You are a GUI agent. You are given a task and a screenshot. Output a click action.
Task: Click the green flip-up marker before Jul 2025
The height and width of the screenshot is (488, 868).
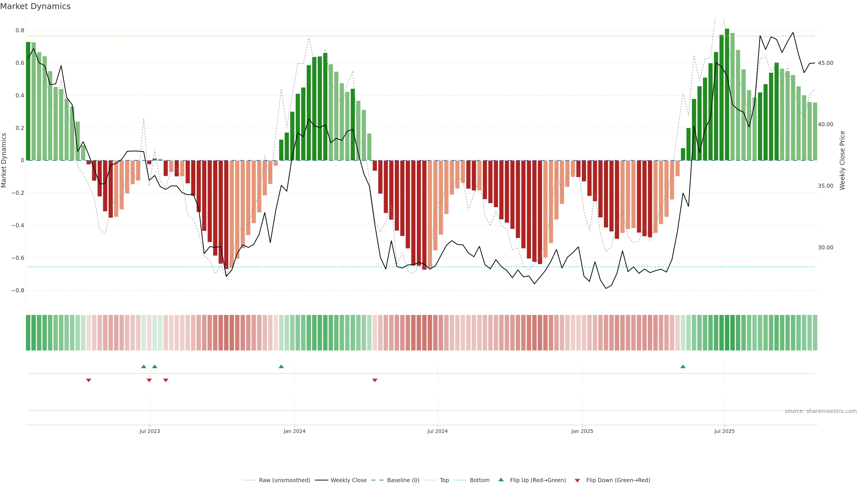point(683,366)
